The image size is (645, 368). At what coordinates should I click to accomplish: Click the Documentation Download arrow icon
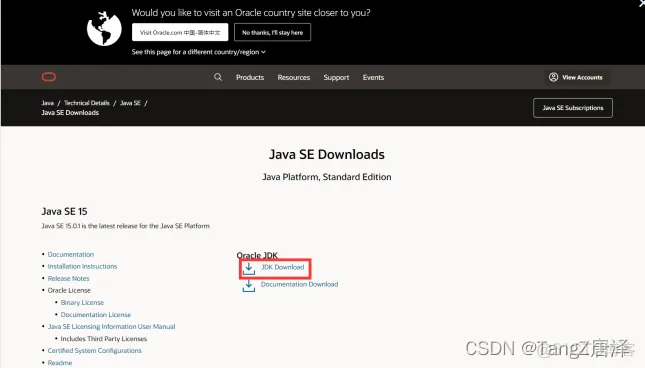click(248, 285)
